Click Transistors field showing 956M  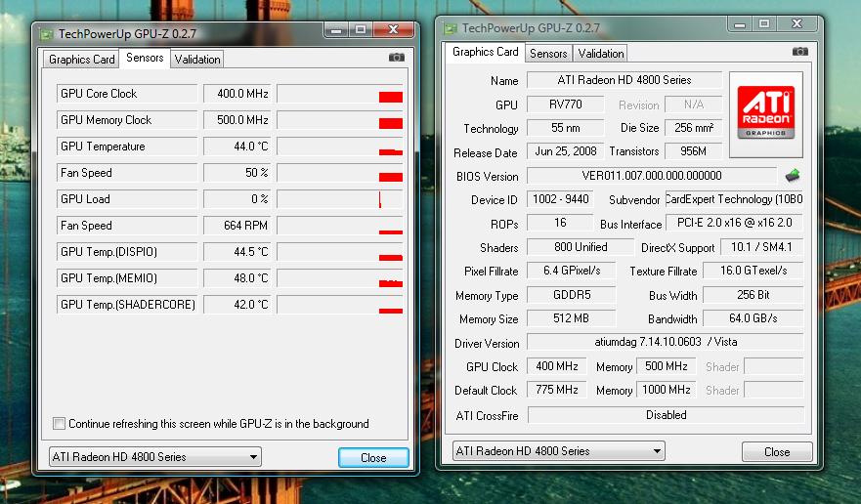point(694,151)
